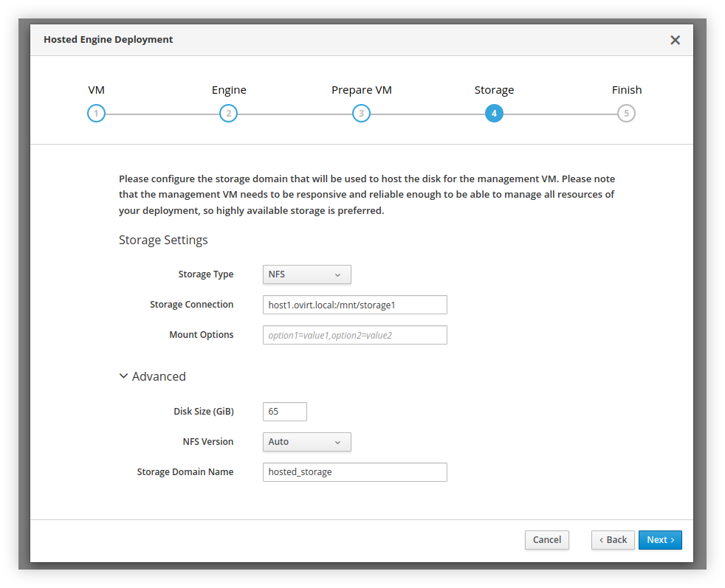Viewport: 725px width, 588px height.
Task: Click the Disk Size (GiB) field
Action: (x=284, y=412)
